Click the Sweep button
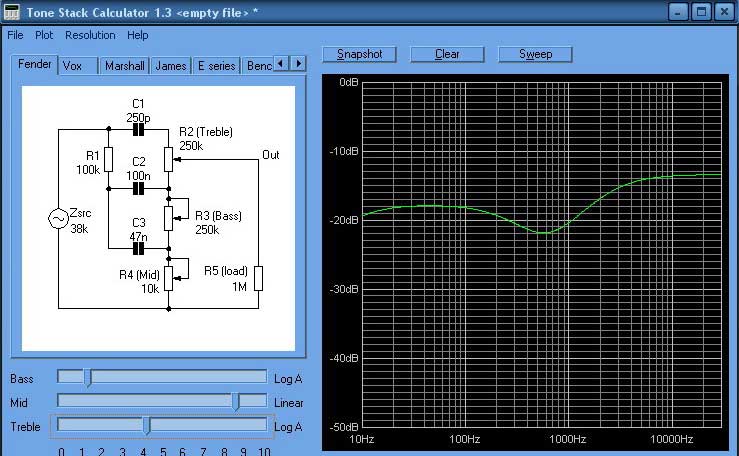Image resolution: width=739 pixels, height=456 pixels. tap(535, 54)
